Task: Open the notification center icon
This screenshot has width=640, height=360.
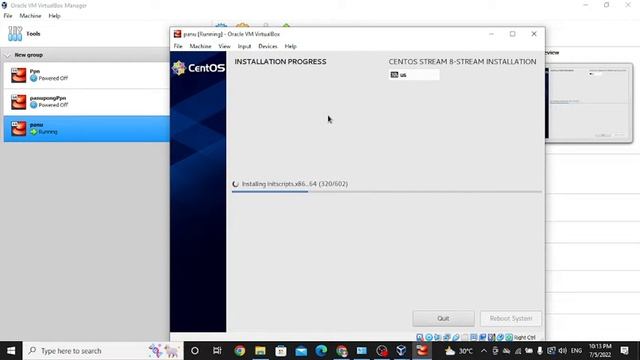Action: [624, 351]
